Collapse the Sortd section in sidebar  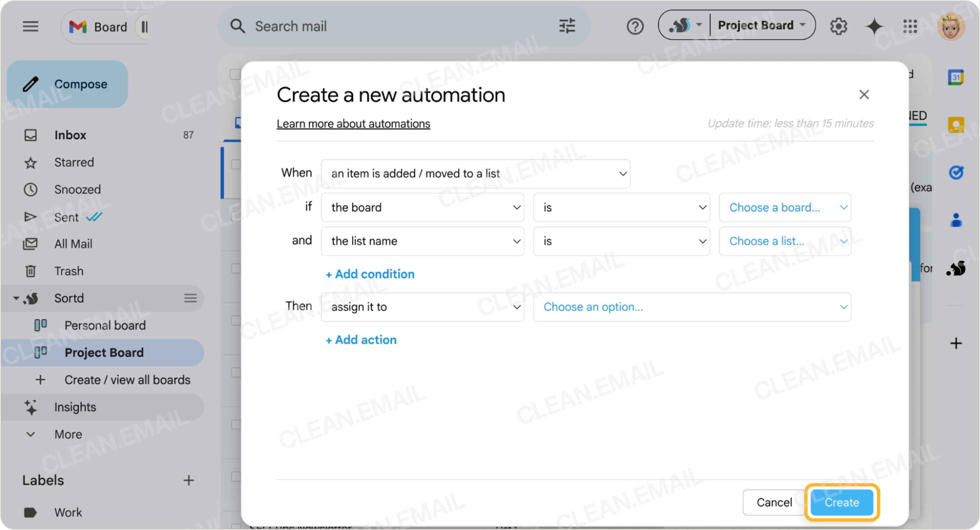click(16, 298)
